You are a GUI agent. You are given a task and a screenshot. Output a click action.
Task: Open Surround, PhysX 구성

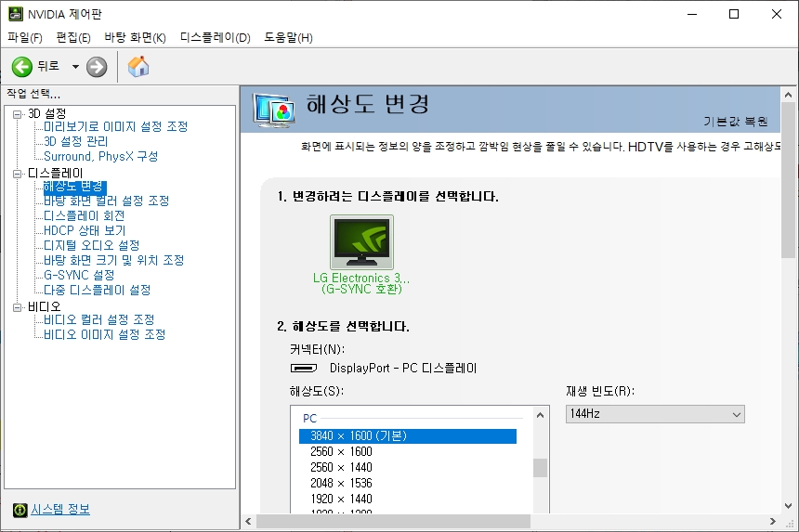point(101,156)
